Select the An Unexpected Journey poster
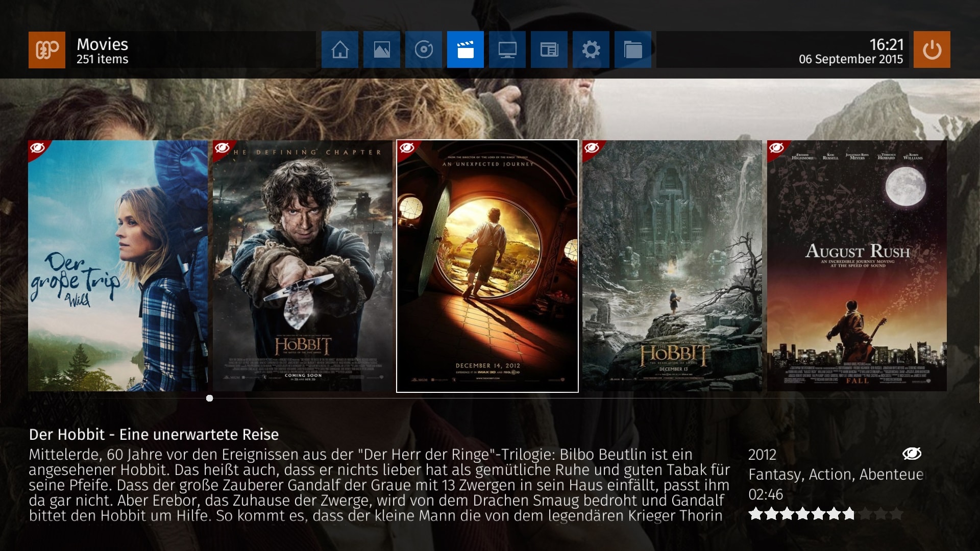Image resolution: width=980 pixels, height=551 pixels. [487, 266]
